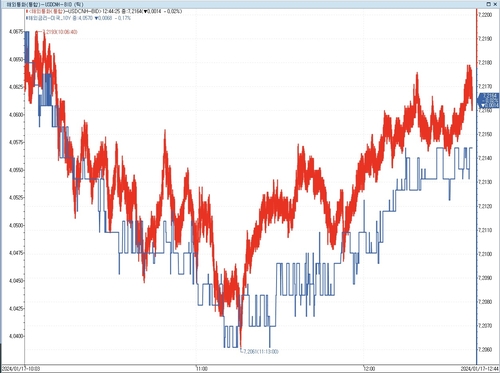This screenshot has height=373, width=500.
Task: Maximize the USDCNH-BID chart window
Action: click(x=489, y=4)
